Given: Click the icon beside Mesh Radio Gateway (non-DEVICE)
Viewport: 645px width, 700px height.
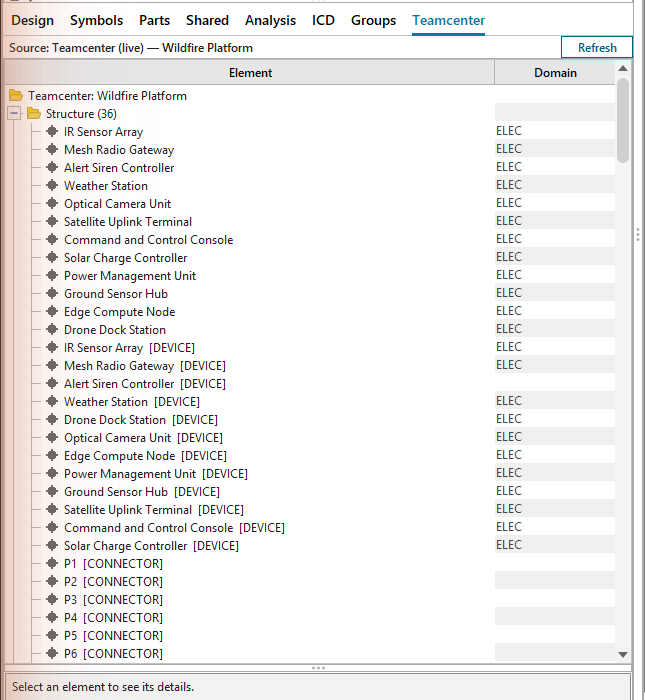Looking at the screenshot, I should (52, 149).
